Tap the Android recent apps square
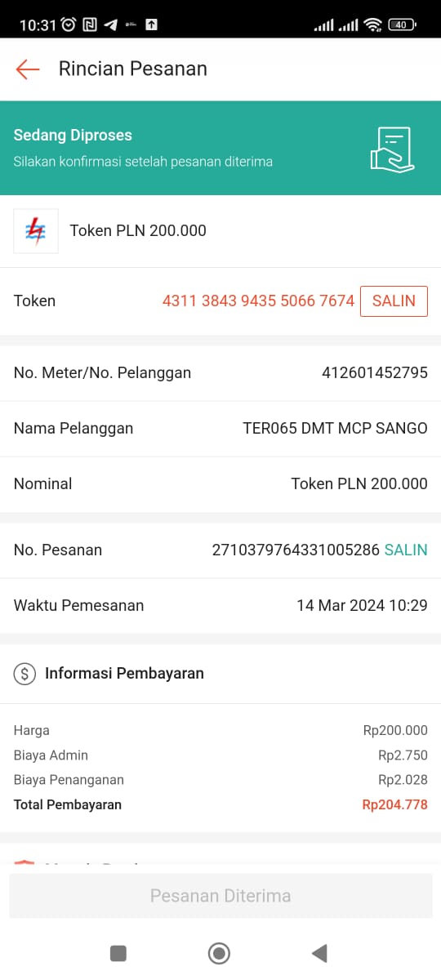This screenshot has width=441, height=980. (118, 953)
